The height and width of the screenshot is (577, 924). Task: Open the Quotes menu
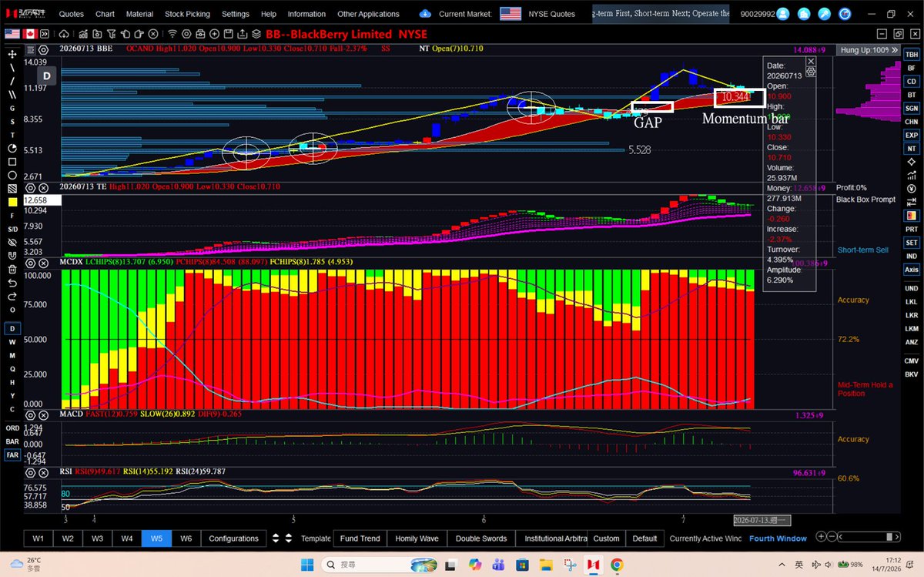pos(72,14)
